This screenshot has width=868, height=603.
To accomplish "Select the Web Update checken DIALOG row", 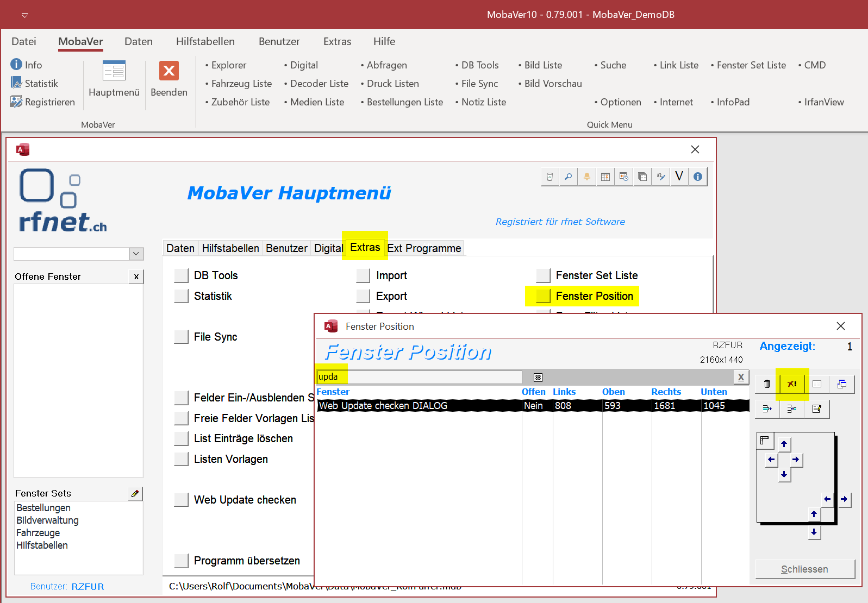I will click(533, 405).
